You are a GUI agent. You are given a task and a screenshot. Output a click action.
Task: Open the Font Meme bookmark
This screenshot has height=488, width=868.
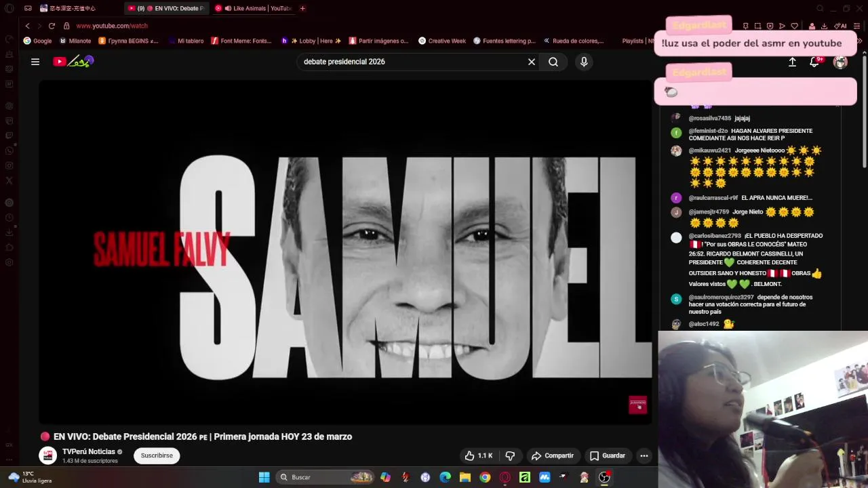pos(241,41)
